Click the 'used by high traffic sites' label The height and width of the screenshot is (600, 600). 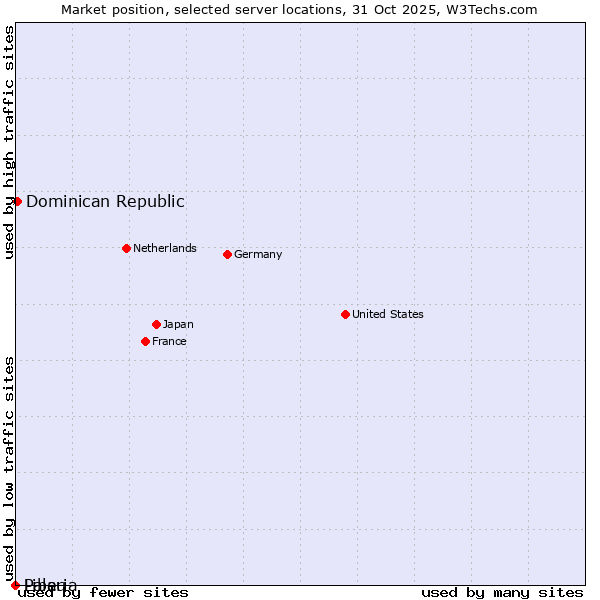[9, 142]
